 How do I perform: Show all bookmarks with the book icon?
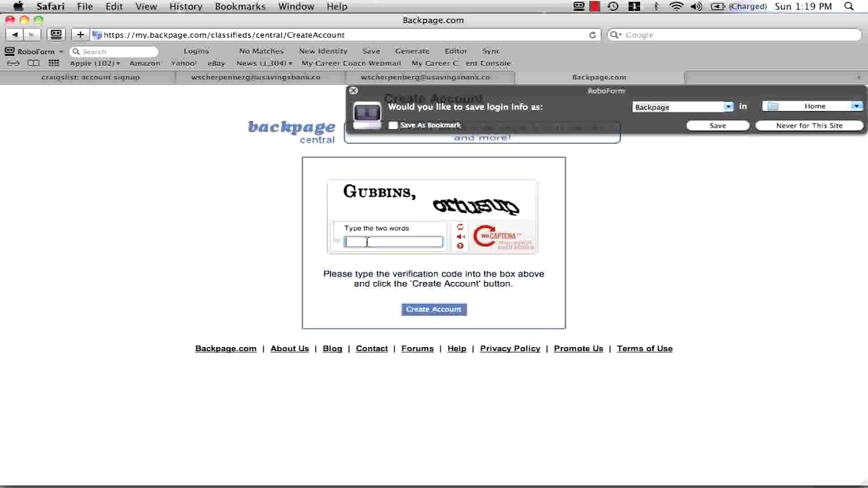33,63
